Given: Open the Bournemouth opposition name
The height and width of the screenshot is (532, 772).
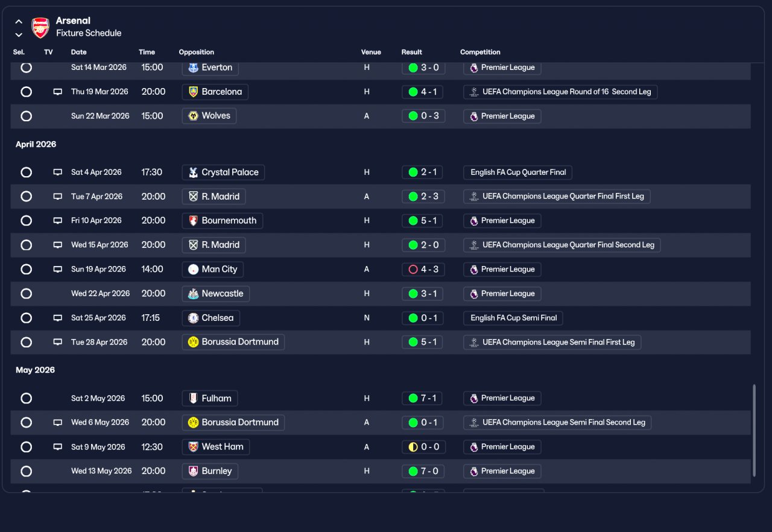Looking at the screenshot, I should [x=229, y=221].
